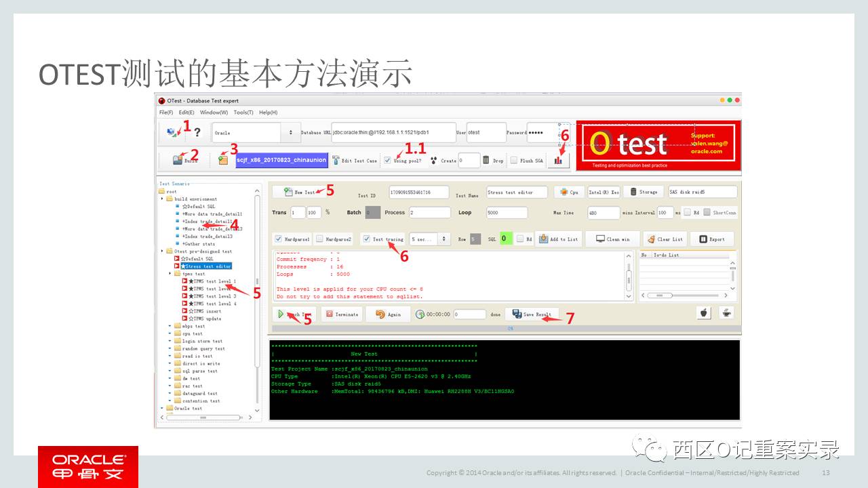Click the Storage button

coord(644,192)
